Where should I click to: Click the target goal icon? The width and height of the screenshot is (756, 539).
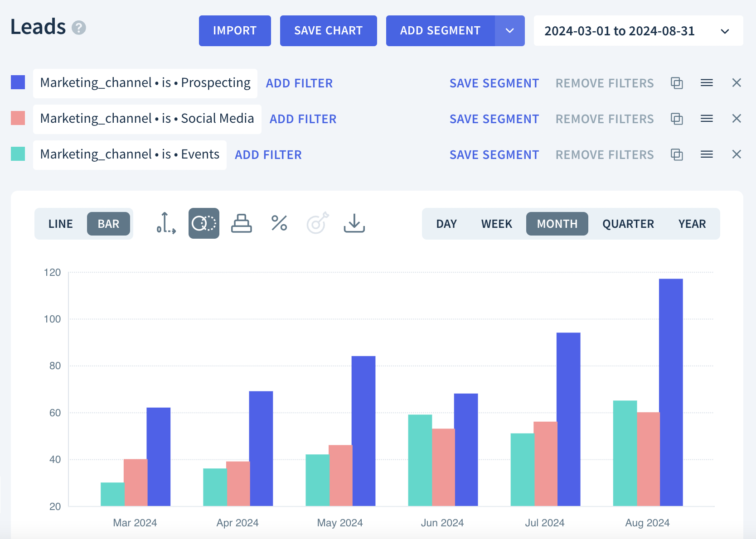[317, 223]
